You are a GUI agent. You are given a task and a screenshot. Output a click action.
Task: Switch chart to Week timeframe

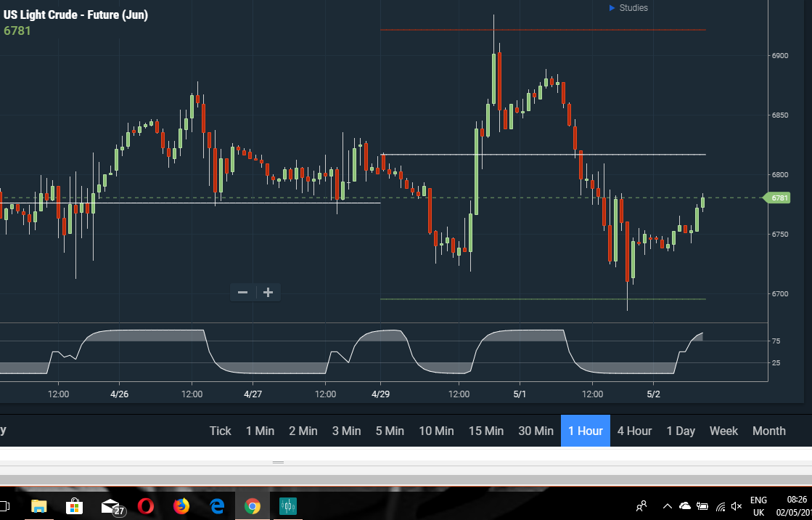click(724, 431)
